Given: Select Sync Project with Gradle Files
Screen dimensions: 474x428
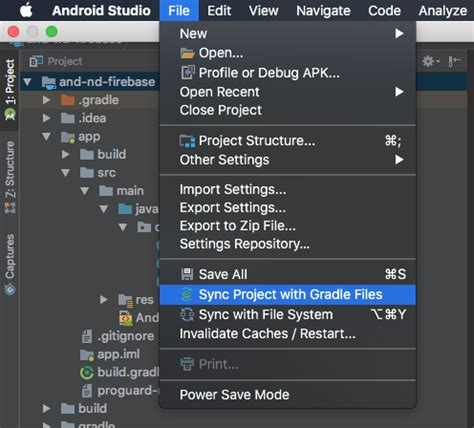Looking at the screenshot, I should (288, 295).
